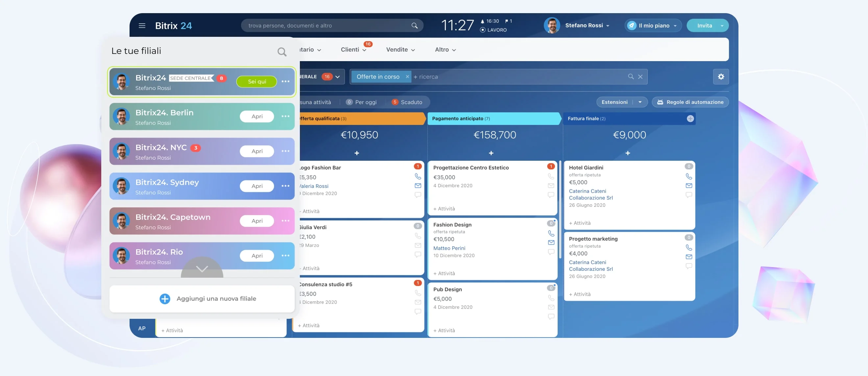Open Matteo Perini contact link
The height and width of the screenshot is (376, 868).
pos(449,248)
